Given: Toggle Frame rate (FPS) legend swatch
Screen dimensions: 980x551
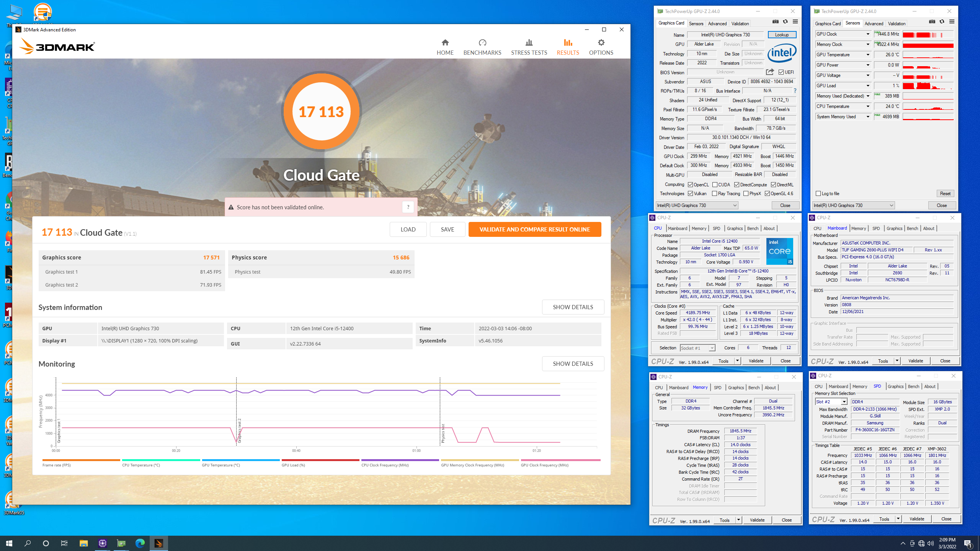Looking at the screenshot, I should tap(81, 460).
